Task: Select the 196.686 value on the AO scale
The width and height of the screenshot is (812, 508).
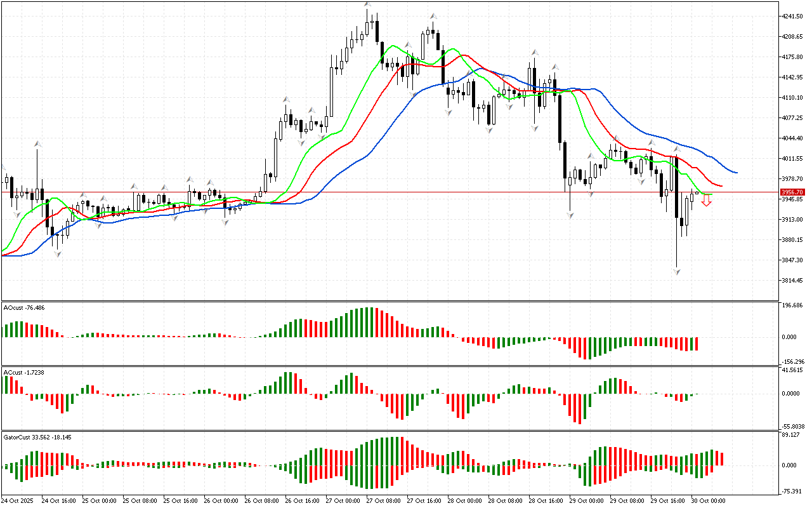Action: (793, 305)
